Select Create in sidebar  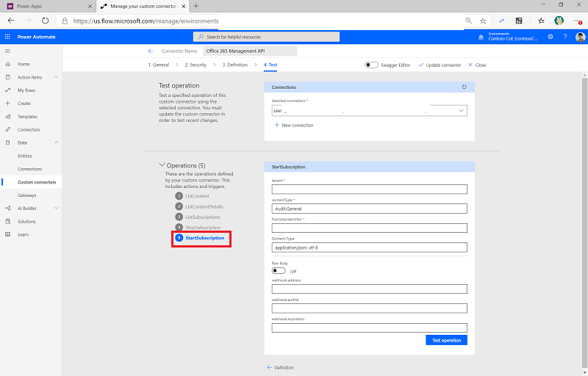pos(24,104)
